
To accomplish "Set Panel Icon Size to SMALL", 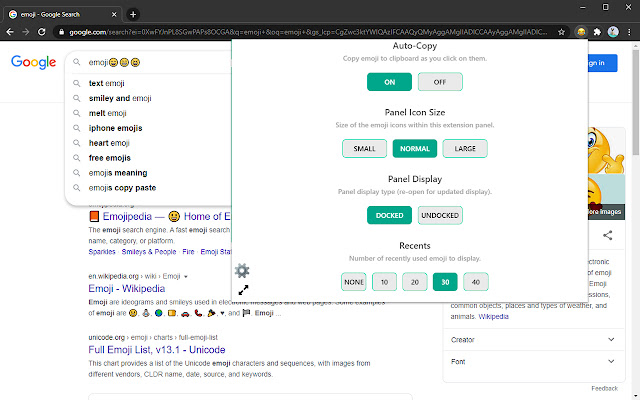I will (x=364, y=149).
